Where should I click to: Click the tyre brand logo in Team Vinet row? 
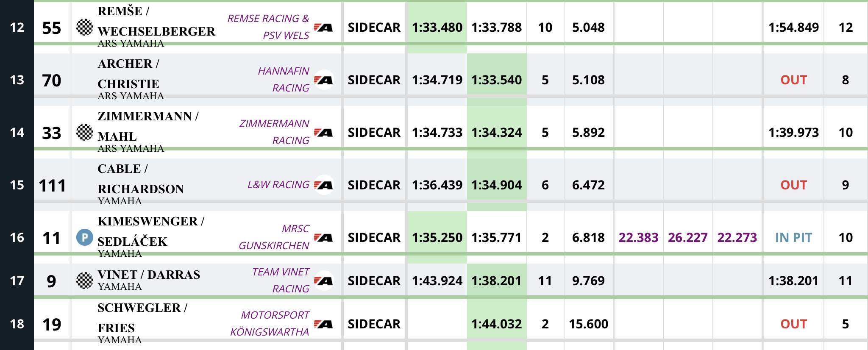tap(324, 281)
